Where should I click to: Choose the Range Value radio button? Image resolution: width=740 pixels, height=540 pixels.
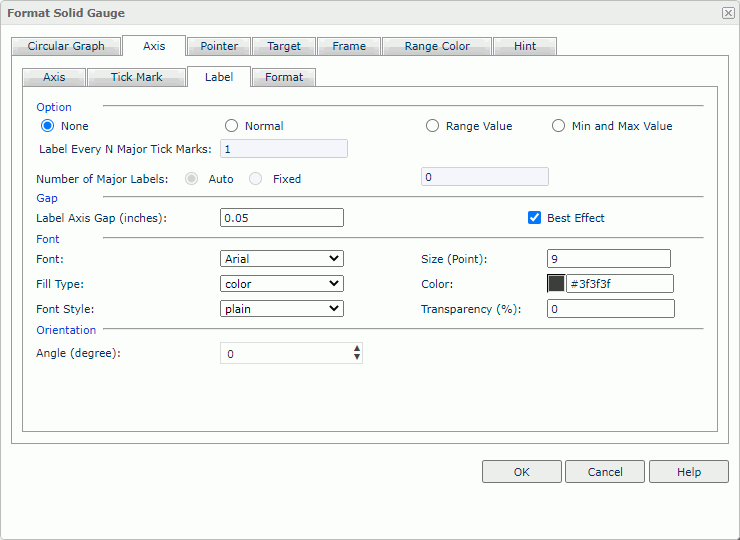tap(433, 126)
